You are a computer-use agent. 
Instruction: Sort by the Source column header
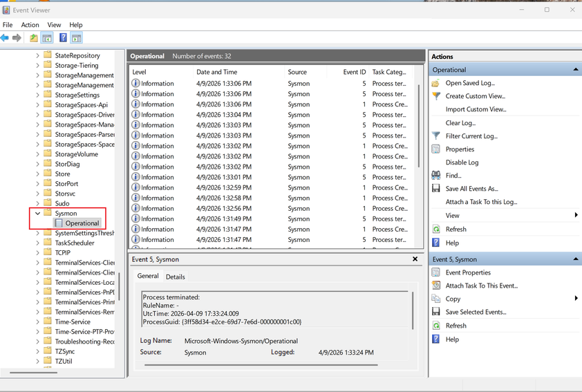click(x=306, y=72)
